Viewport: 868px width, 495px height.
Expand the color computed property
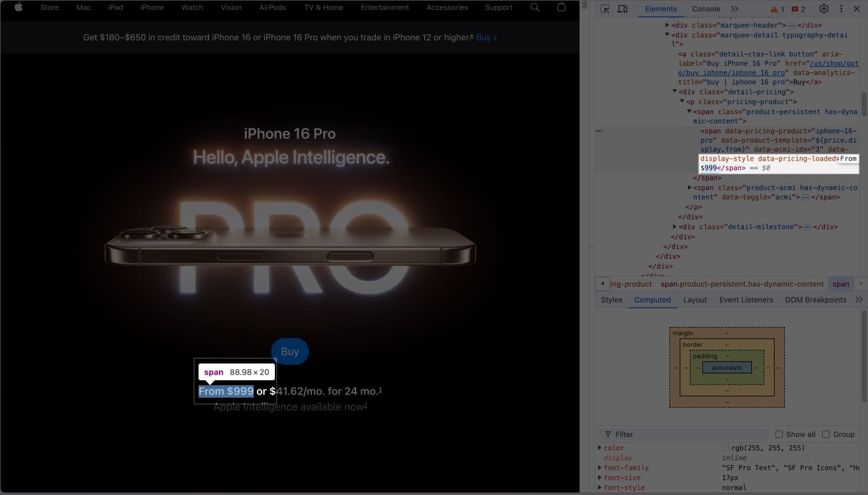(x=599, y=448)
